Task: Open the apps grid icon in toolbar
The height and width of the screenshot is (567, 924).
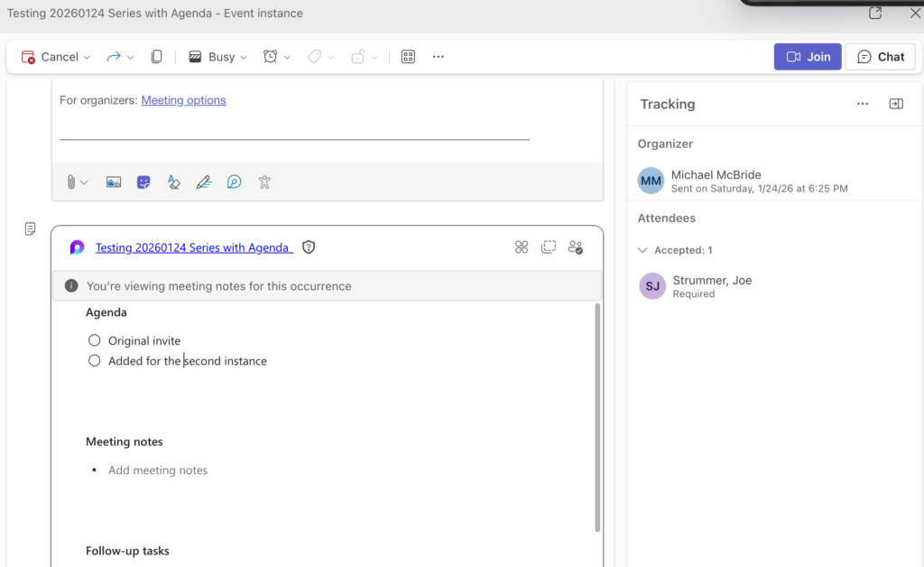Action: [x=408, y=57]
